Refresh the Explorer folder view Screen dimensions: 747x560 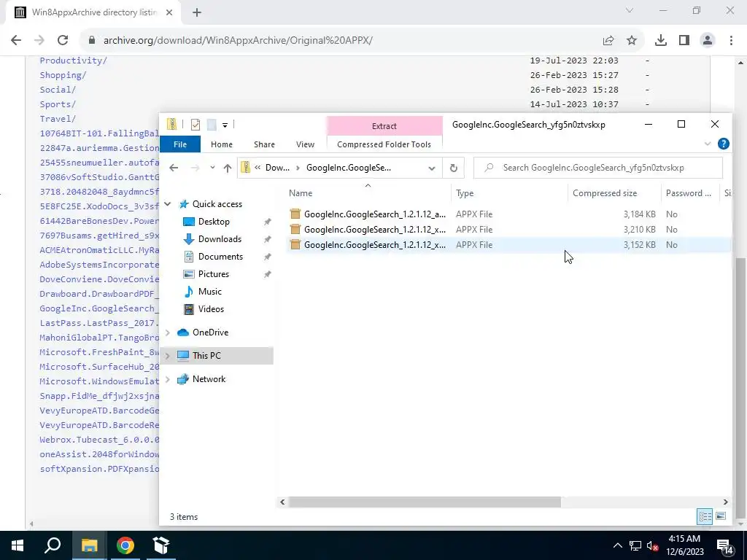454,168
